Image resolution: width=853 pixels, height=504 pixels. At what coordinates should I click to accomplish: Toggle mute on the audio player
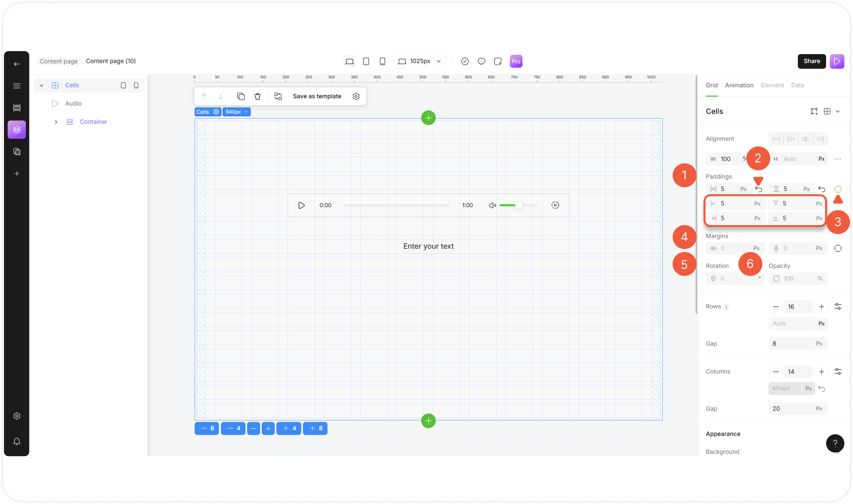tap(492, 205)
